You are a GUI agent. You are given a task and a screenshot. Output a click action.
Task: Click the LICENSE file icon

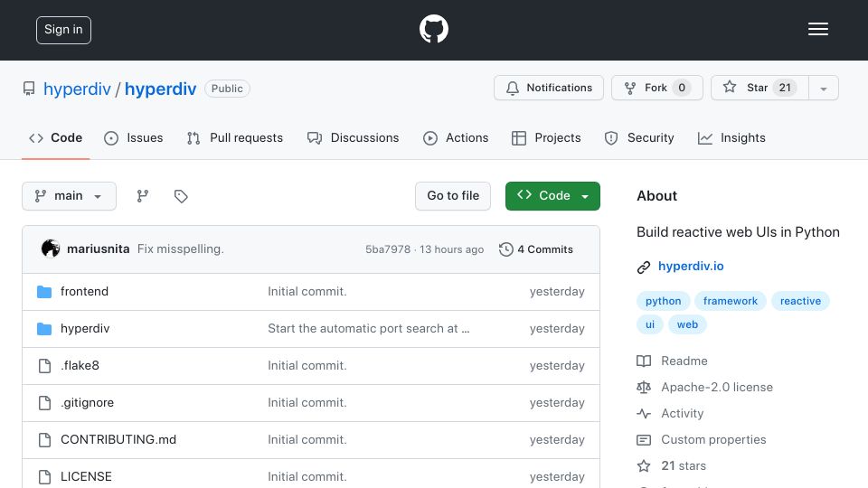[x=45, y=477]
